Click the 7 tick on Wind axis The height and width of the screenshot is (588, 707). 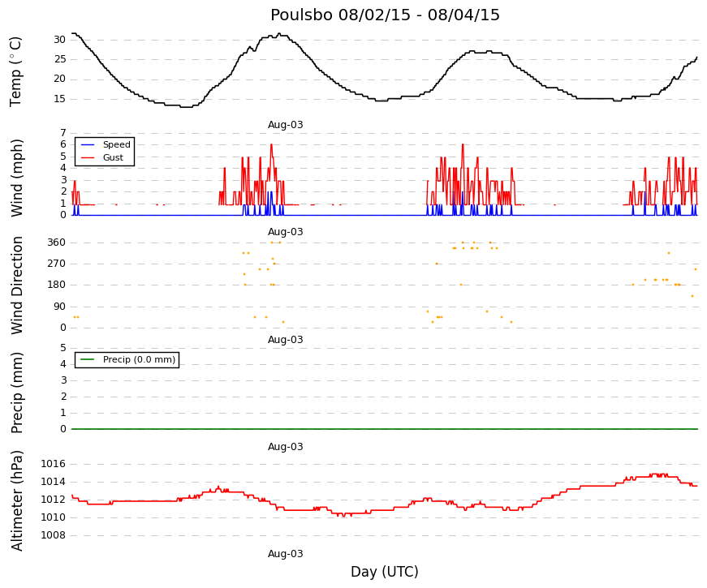click(63, 133)
